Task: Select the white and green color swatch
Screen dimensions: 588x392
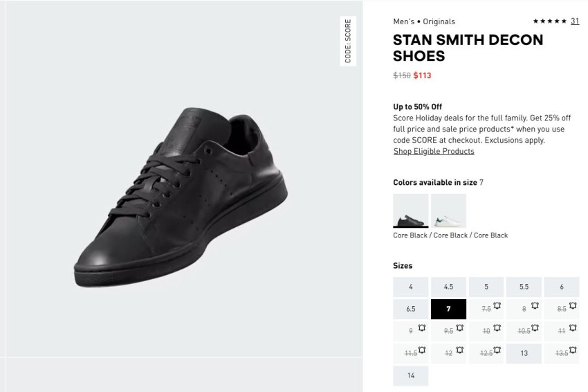Action: [x=448, y=211]
